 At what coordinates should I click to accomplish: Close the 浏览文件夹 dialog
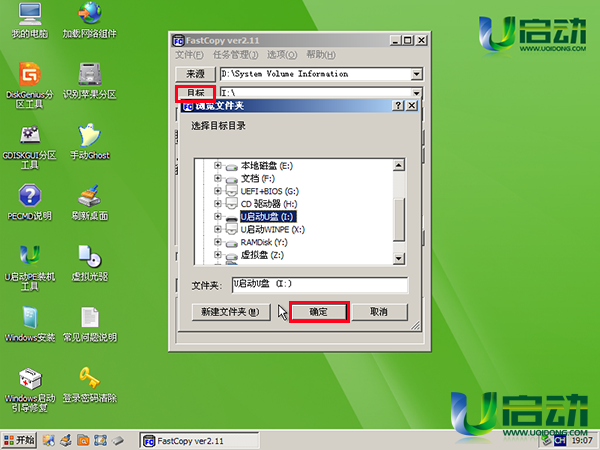411,106
